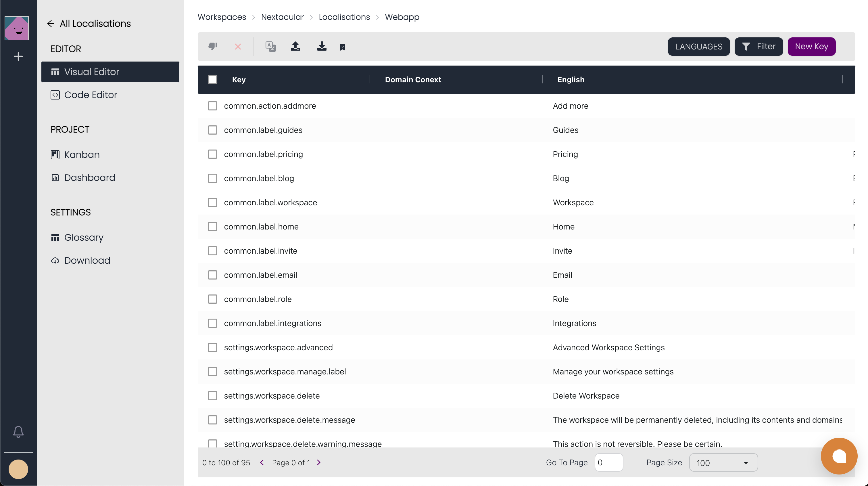Image resolution: width=868 pixels, height=486 pixels.
Task: Open Glossary under Settings
Action: (x=84, y=237)
